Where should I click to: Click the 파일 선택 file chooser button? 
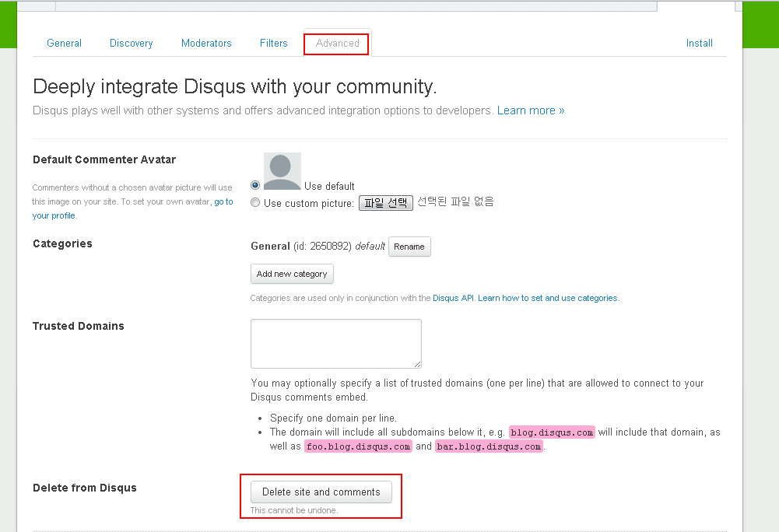pos(386,203)
